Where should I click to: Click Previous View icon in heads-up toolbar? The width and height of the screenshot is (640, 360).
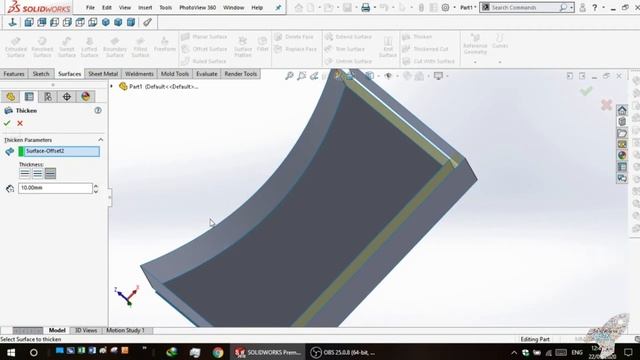coord(314,76)
